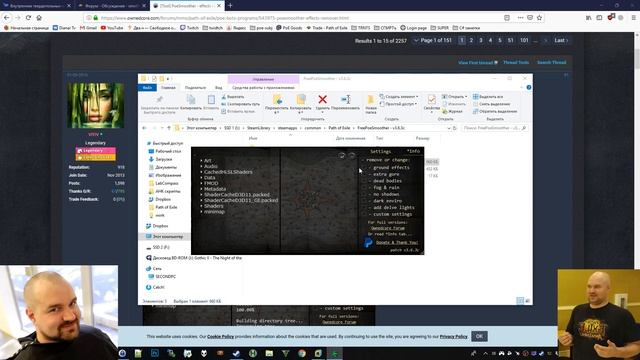Reload the current browser page

tap(28, 18)
